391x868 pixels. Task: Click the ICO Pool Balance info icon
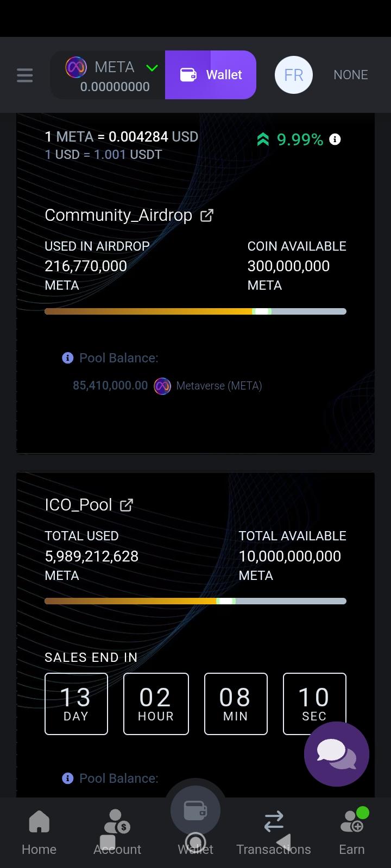[68, 778]
